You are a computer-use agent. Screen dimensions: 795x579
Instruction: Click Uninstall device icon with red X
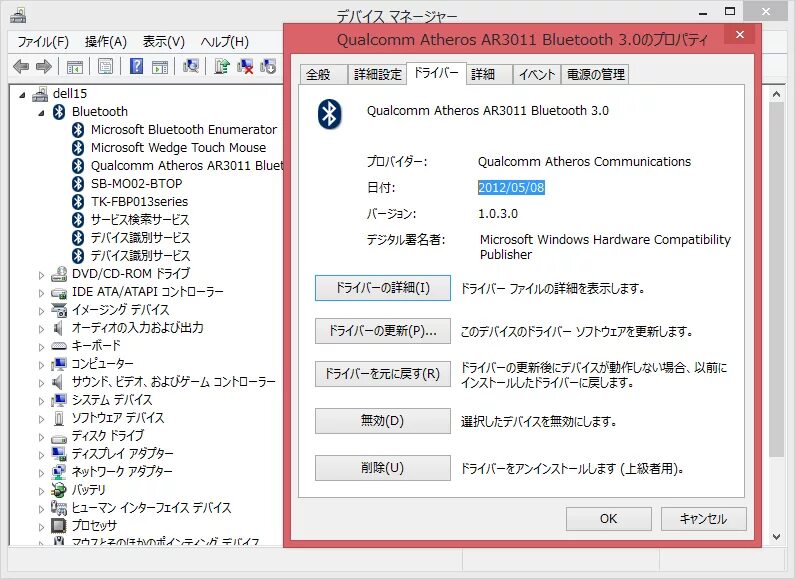(245, 66)
